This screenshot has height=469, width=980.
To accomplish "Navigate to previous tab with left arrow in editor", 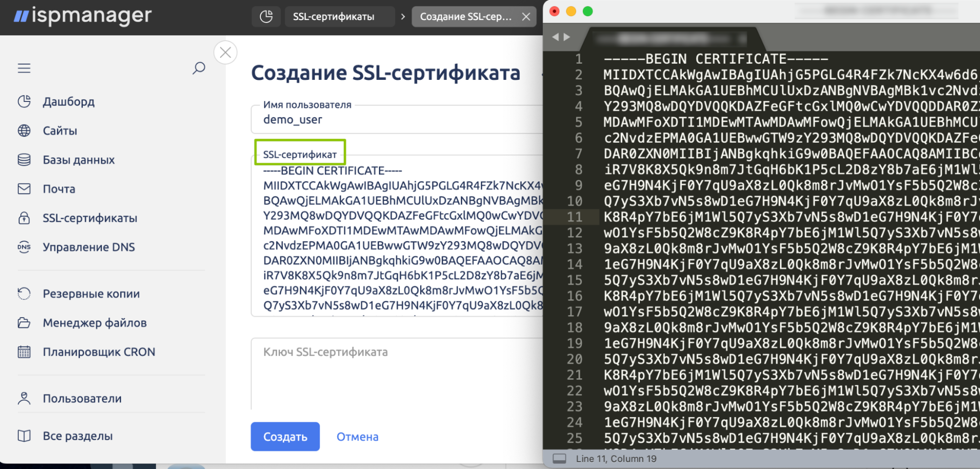I will coord(555,37).
